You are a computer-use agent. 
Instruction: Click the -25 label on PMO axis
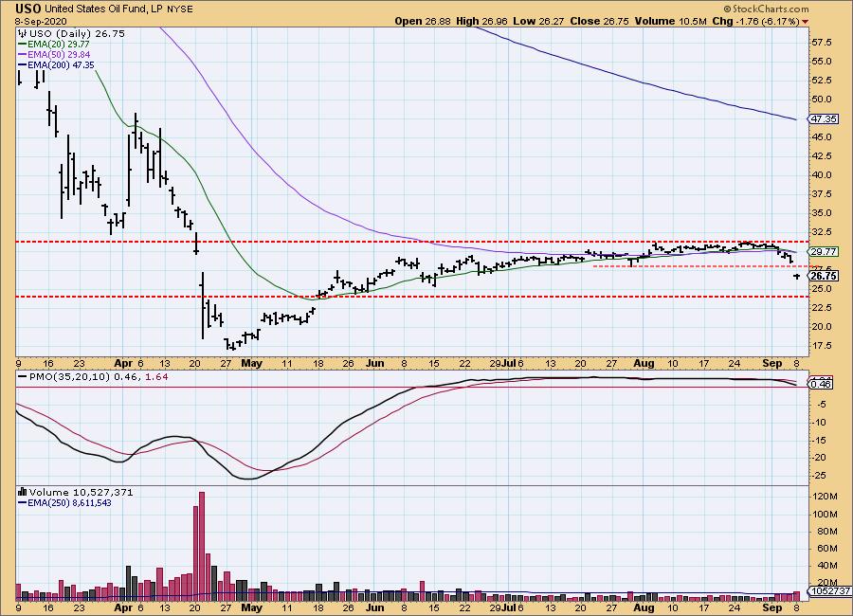click(819, 476)
